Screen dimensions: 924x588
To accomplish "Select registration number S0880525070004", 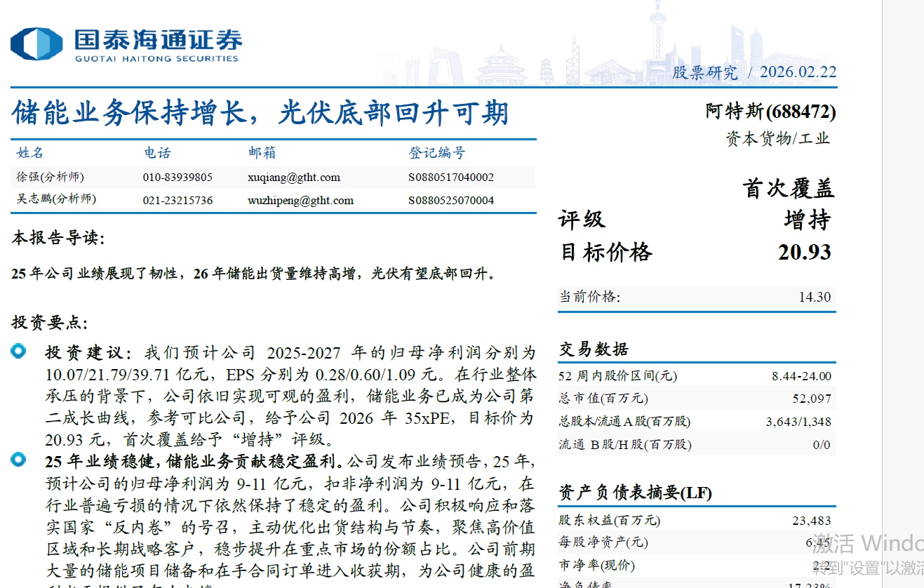I will point(451,200).
